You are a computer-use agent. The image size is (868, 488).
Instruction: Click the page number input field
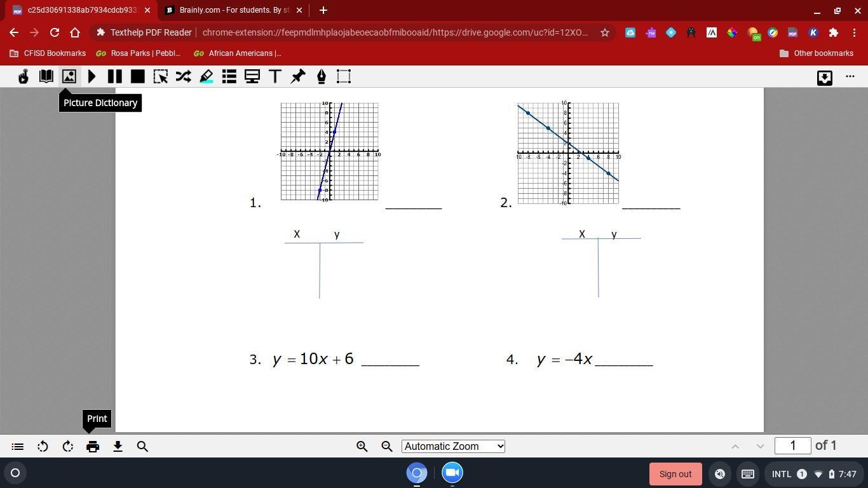coord(793,446)
